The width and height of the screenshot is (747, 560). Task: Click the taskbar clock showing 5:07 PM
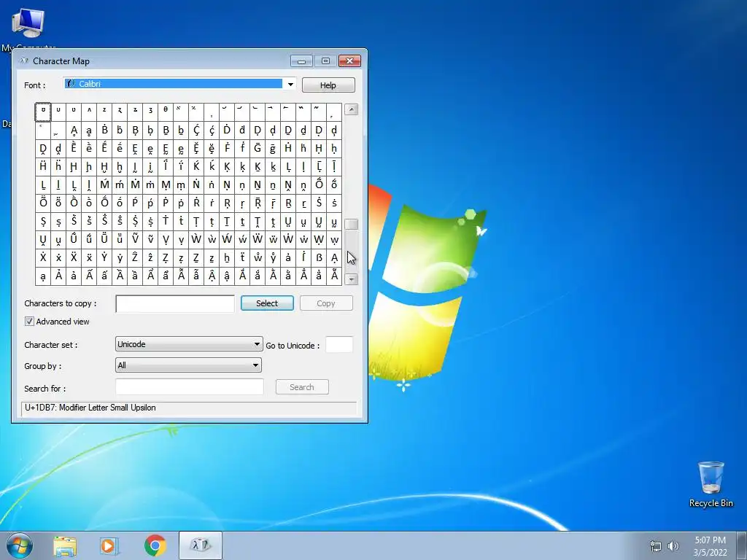[710, 546]
